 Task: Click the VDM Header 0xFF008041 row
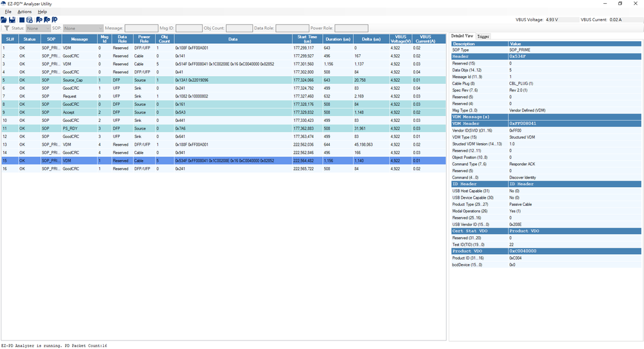point(546,123)
